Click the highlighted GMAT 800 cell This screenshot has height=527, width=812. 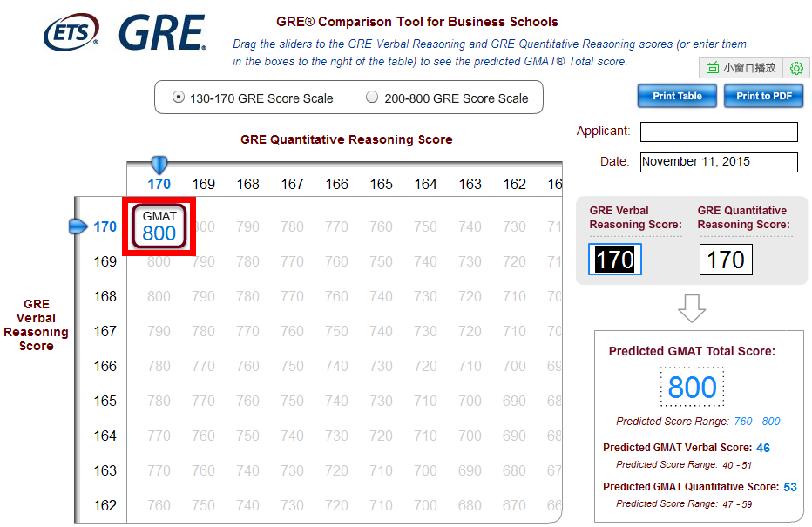tap(159, 226)
